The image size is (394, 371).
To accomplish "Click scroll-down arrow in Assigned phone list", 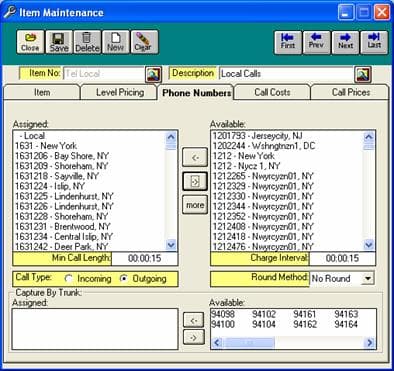I will pyautogui.click(x=171, y=245).
